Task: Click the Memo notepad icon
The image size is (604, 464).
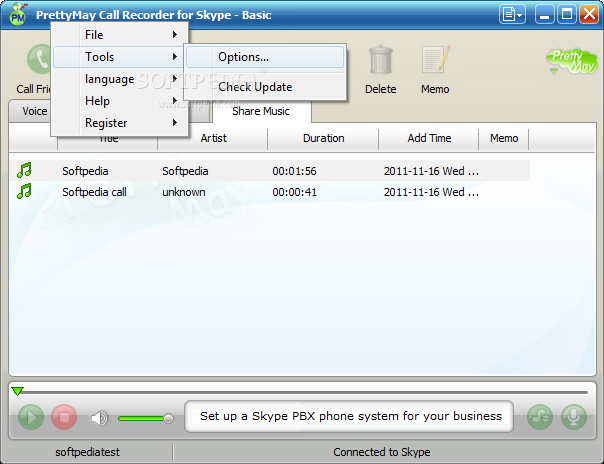Action: (x=436, y=60)
